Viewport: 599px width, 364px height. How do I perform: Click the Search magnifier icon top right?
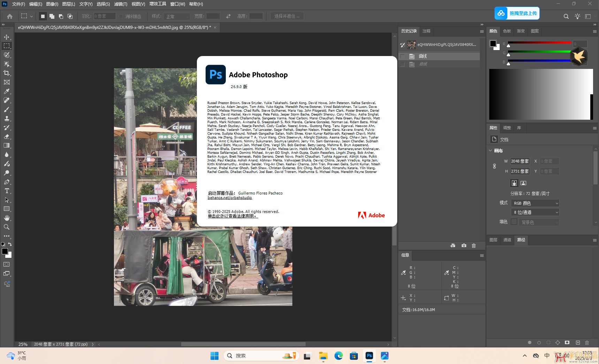566,16
